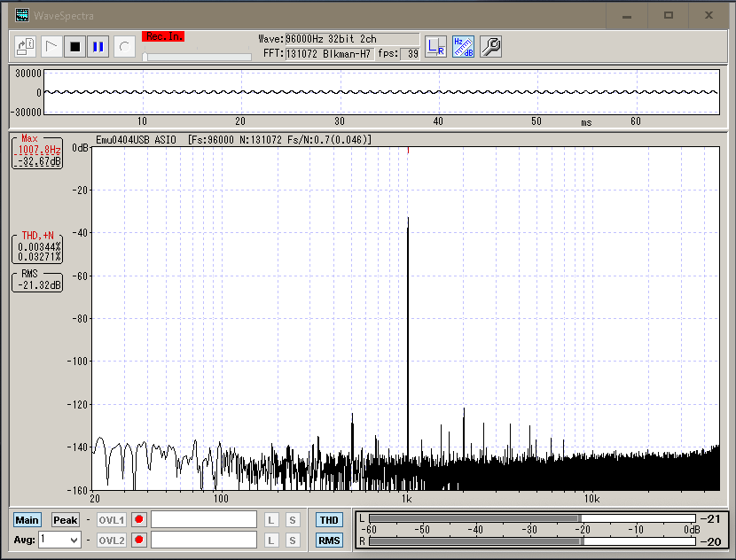
Task: Click the L load button for OVL1
Action: click(x=270, y=519)
